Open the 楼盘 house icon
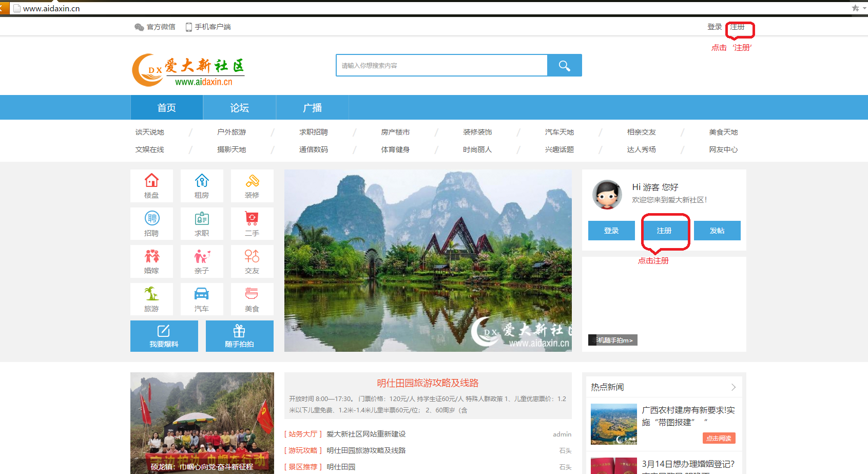The width and height of the screenshot is (868, 474). point(151,181)
